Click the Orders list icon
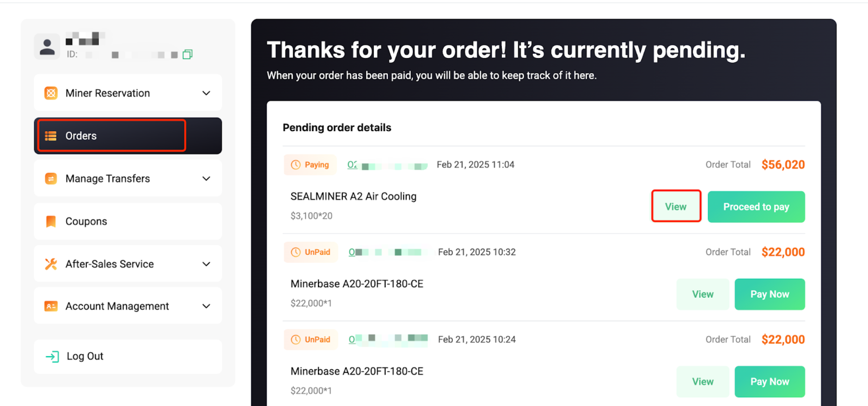The height and width of the screenshot is (406, 868). (51, 136)
